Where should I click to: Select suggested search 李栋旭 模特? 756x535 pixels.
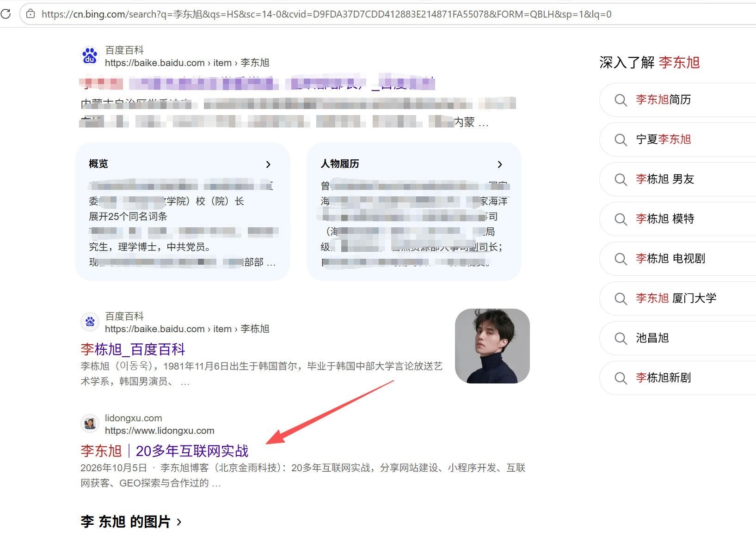pyautogui.click(x=665, y=219)
